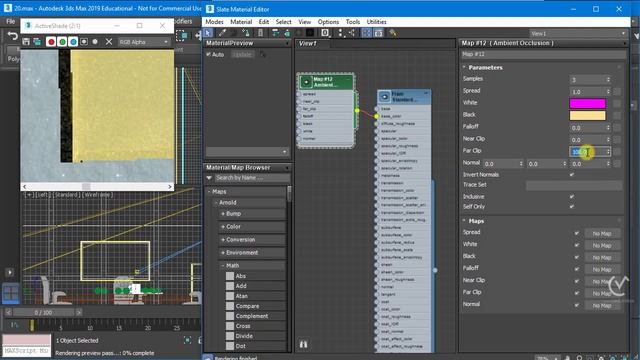640x360 pixels.
Task: Click the Standard material node preview icon
Action: pyautogui.click(x=384, y=97)
